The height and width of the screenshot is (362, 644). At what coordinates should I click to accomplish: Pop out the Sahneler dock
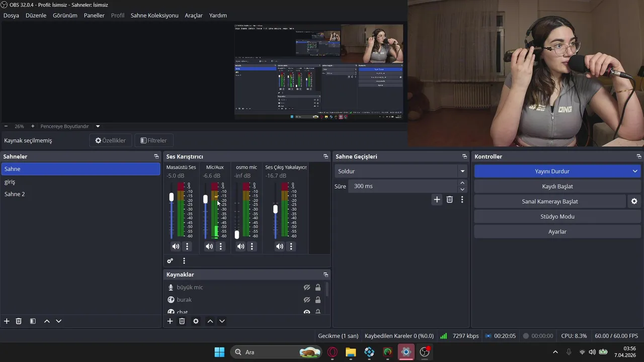click(x=156, y=156)
